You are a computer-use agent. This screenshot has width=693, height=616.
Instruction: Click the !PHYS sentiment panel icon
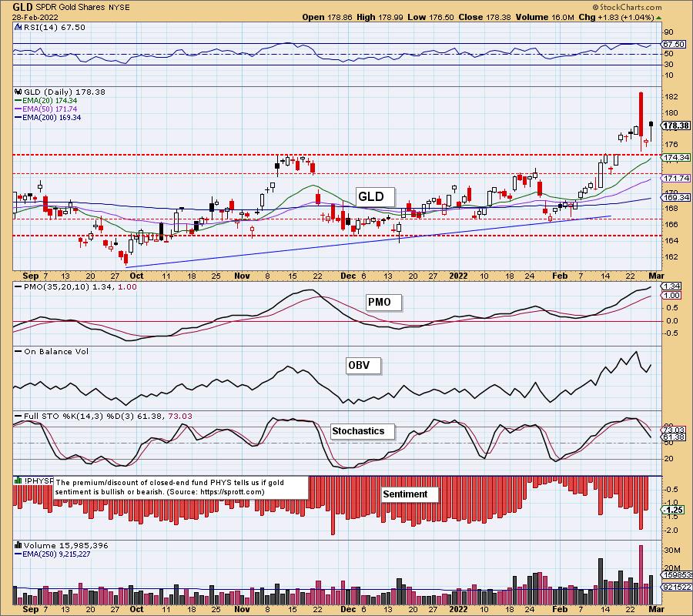coord(18,480)
